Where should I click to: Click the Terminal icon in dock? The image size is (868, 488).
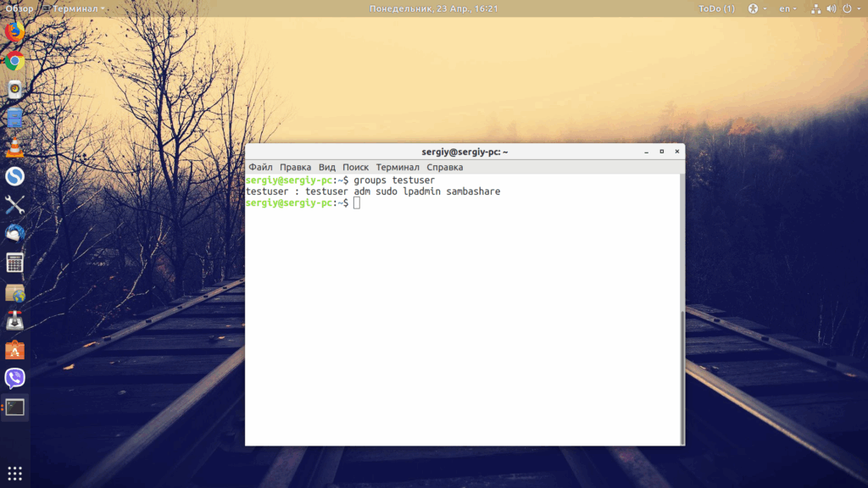click(15, 408)
